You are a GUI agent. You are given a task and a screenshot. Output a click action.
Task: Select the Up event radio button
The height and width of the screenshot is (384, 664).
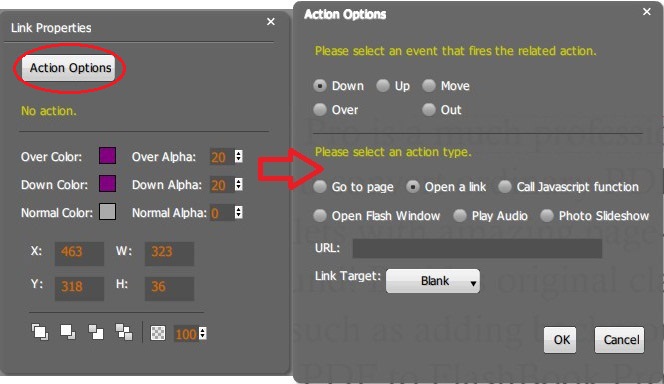coord(383,86)
